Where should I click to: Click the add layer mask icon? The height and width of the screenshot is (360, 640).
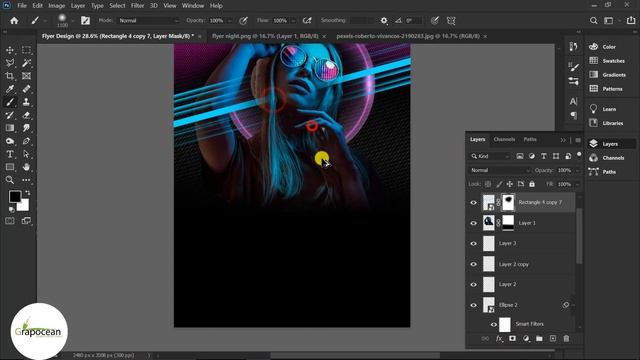tap(512, 338)
